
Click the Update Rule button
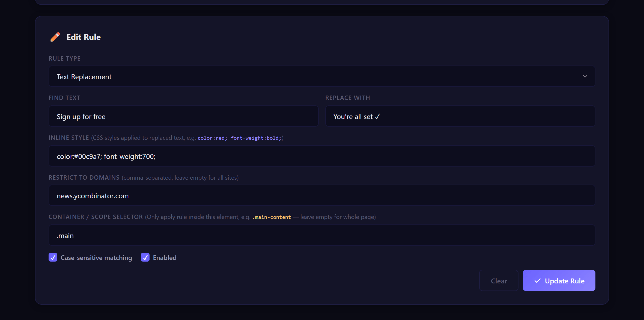(559, 281)
